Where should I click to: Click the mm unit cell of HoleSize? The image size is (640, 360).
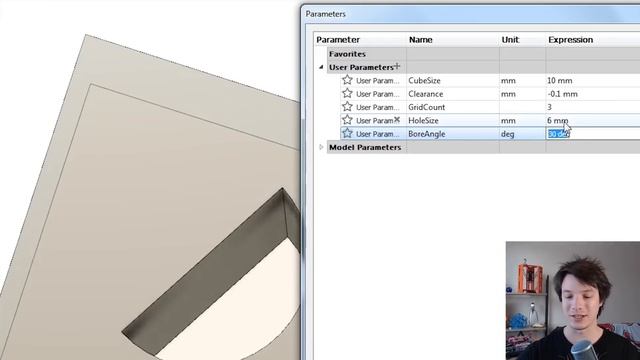(522, 120)
